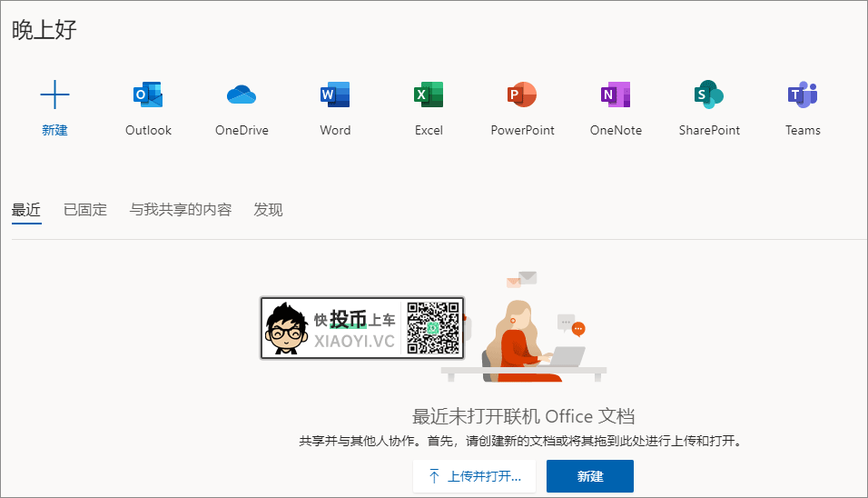Viewport: 868px width, 498px height.
Task: Click the 新建 plus icon
Action: [x=54, y=95]
